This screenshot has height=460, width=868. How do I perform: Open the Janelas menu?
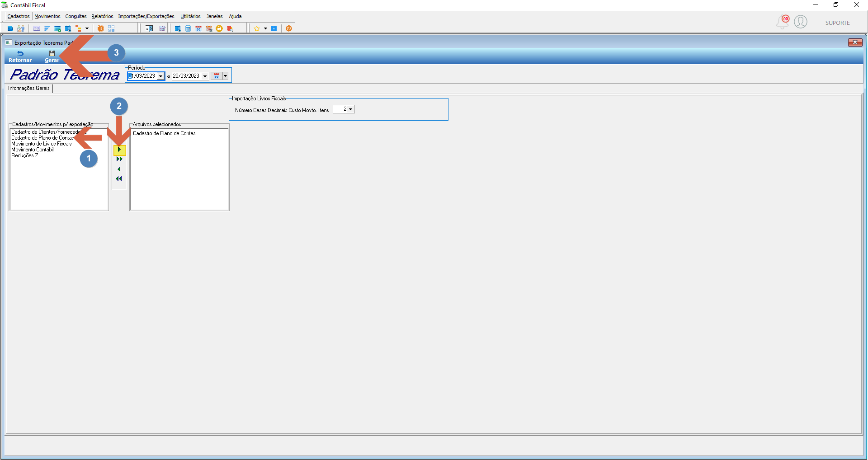click(215, 16)
